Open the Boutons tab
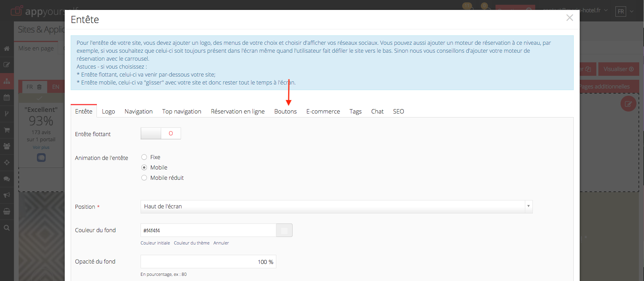Screen dimensions: 644x281 pos(285,112)
